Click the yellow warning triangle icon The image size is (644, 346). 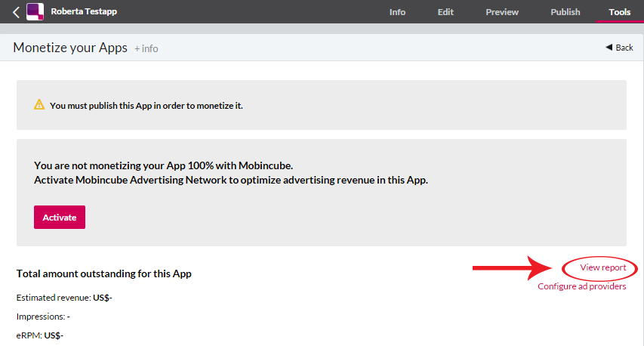[x=39, y=104]
